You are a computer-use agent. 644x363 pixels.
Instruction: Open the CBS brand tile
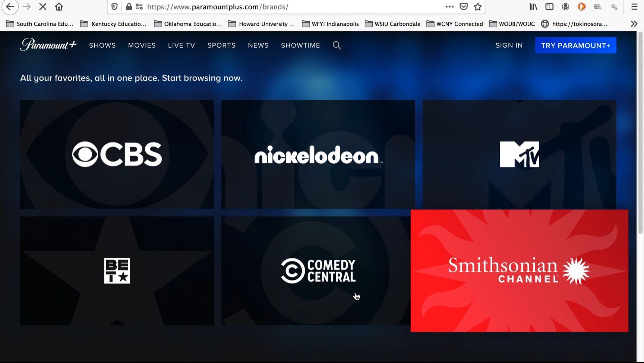[117, 154]
